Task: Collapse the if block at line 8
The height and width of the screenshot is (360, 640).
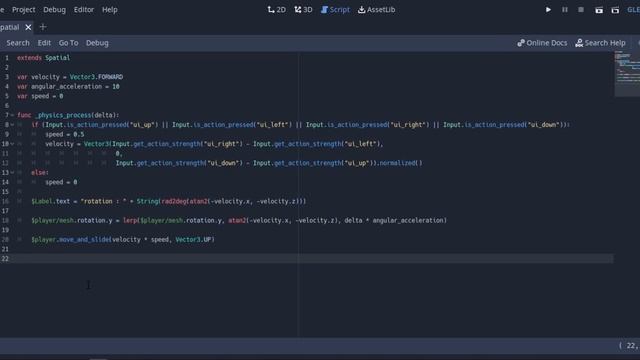Action: pos(12,124)
